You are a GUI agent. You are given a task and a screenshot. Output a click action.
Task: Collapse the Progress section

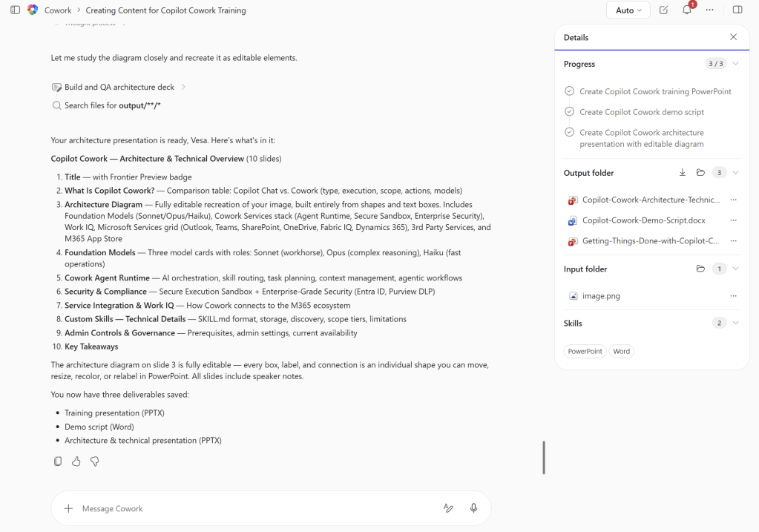tap(735, 64)
